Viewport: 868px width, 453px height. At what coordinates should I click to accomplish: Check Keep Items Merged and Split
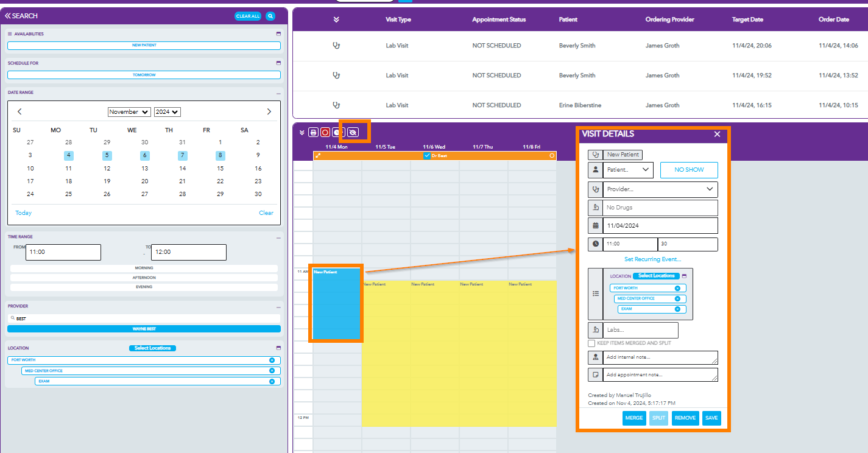[x=591, y=343]
